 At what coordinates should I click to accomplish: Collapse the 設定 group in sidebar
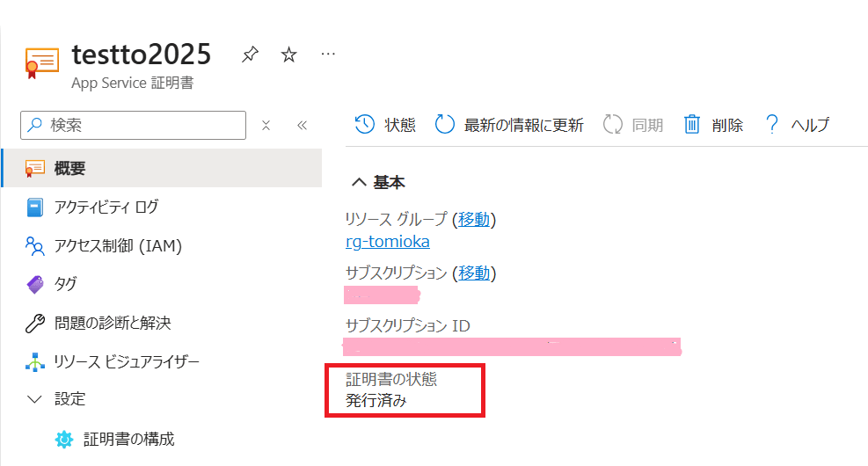click(35, 399)
